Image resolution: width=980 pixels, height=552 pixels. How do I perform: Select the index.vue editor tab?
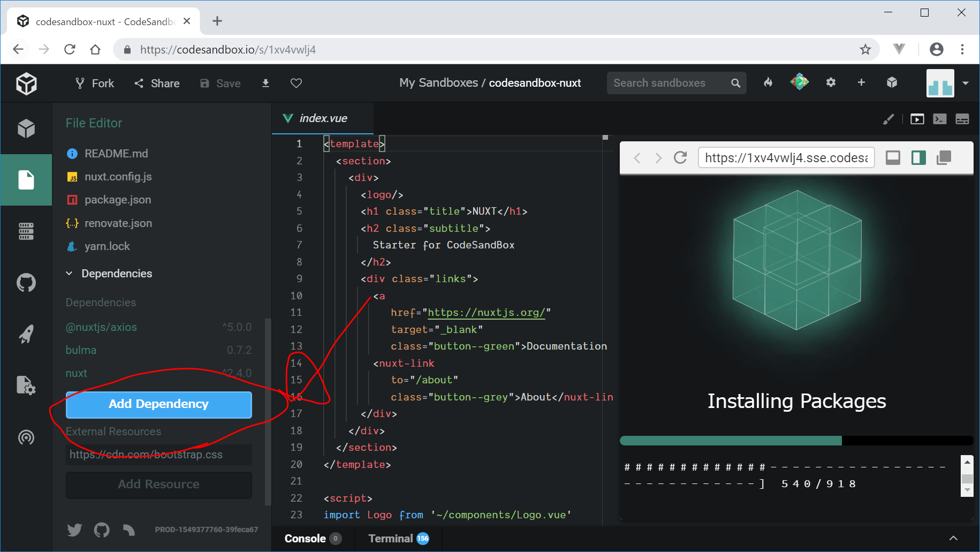coord(323,118)
